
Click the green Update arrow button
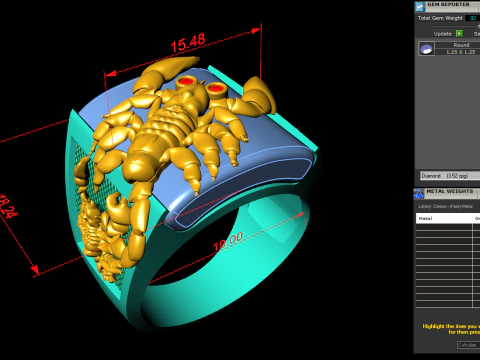(x=459, y=34)
